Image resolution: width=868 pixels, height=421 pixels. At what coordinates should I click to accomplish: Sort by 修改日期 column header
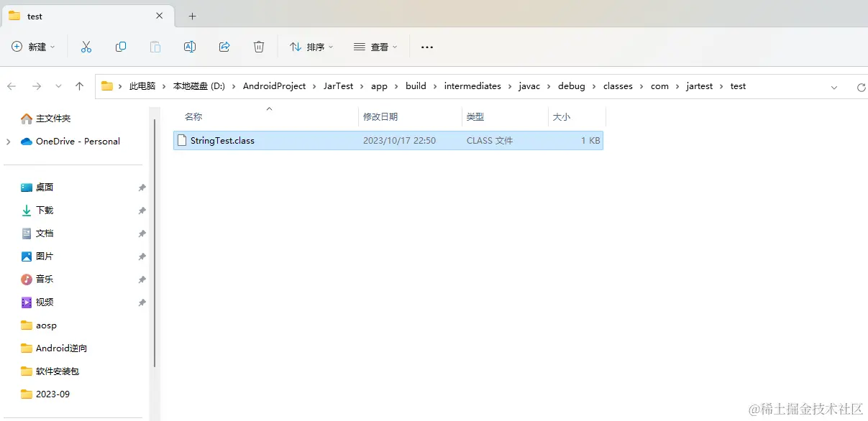[380, 116]
